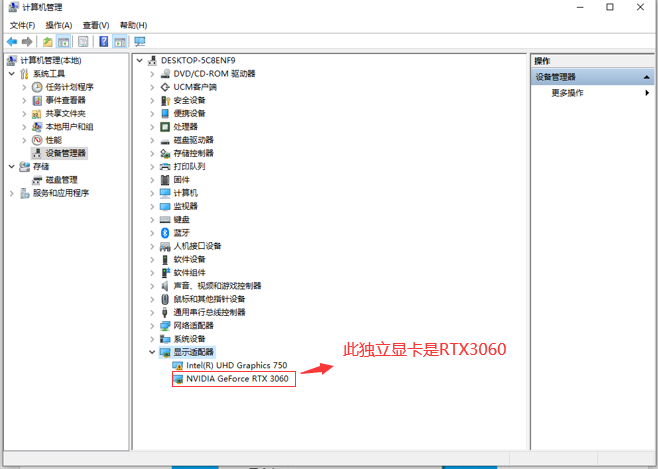Click the 监视器 icon
658x469 pixels.
(x=165, y=206)
